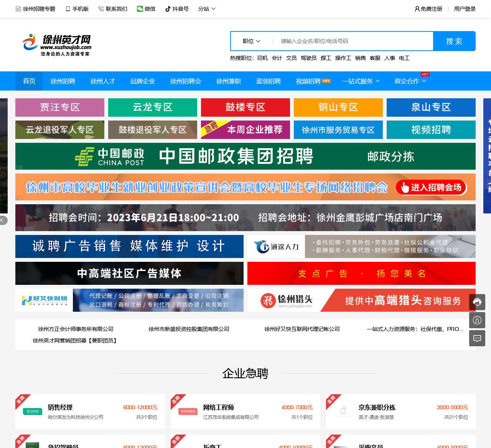Open the 本周企业推荐 tile
Screen dimensions: 491x448
point(245,130)
